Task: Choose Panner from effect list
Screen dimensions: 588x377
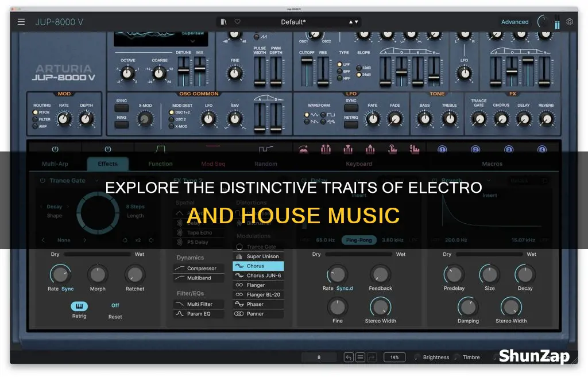Action: (258, 314)
